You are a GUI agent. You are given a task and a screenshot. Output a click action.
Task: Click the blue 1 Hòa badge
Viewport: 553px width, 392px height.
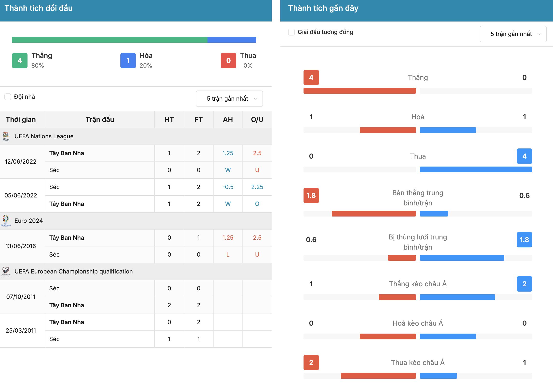click(128, 61)
